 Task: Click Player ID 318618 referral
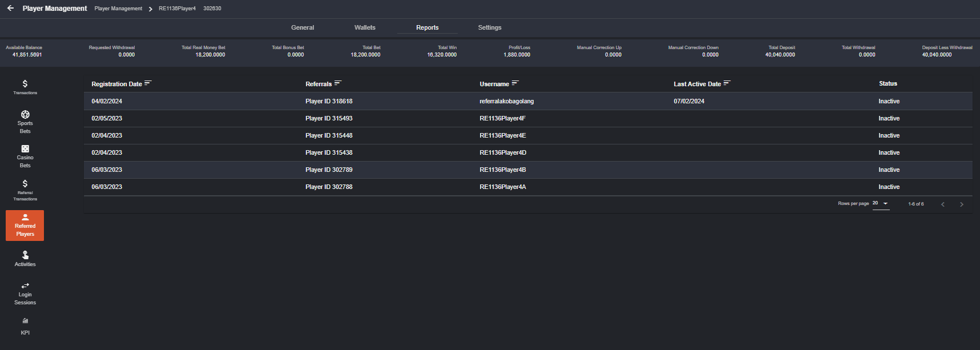329,101
